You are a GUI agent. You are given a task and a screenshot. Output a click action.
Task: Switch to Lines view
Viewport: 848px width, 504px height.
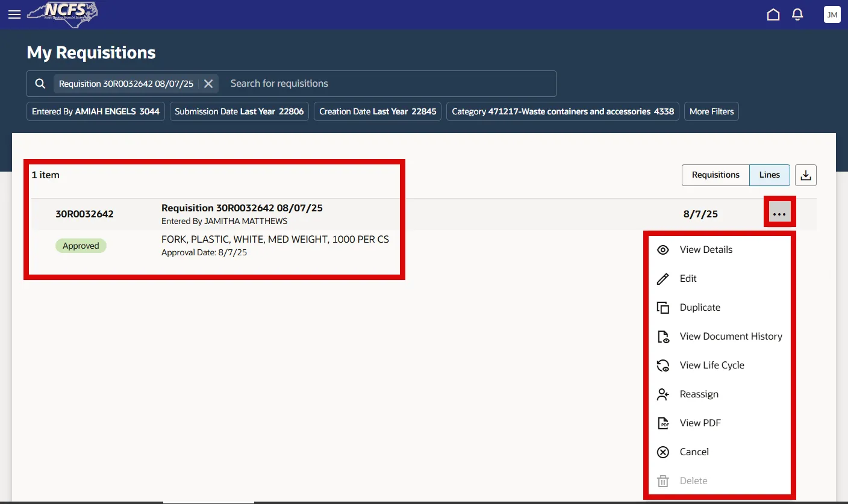tap(770, 175)
